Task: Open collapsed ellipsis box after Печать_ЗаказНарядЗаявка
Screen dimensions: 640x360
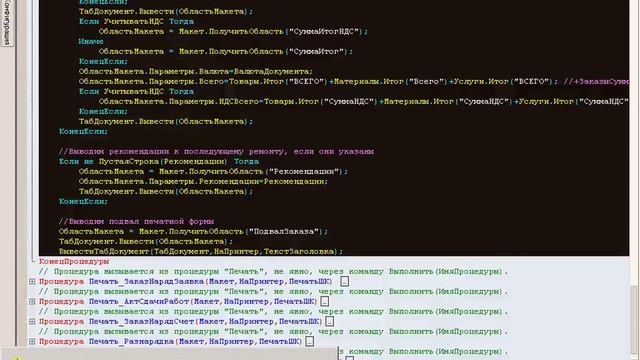Action: (x=344, y=282)
